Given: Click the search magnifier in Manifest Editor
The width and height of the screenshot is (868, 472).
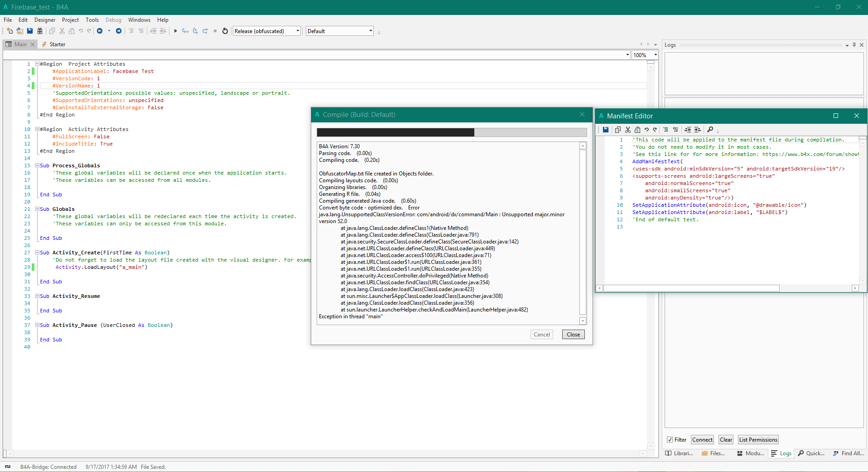Looking at the screenshot, I should tap(710, 130).
